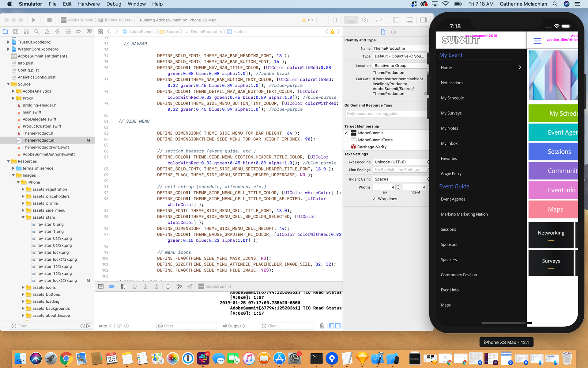Expand the assets_icons folder
The image size is (588, 368).
coord(23,287)
